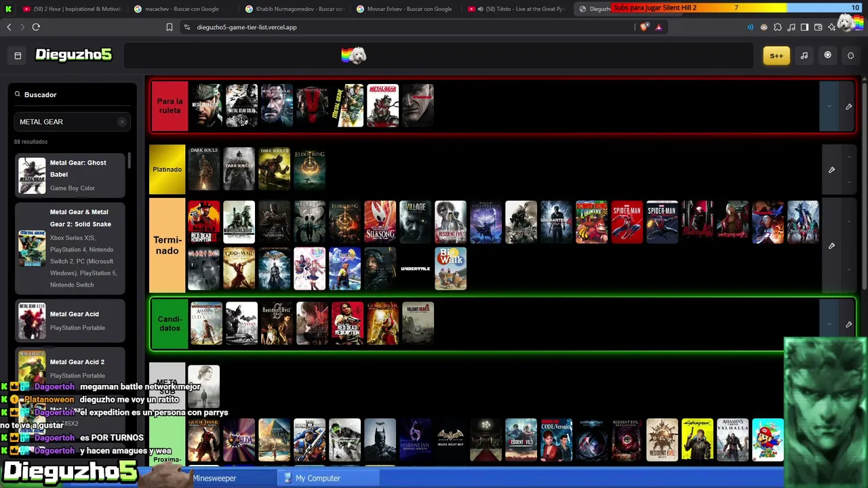Click the search field containing 'METAL GEAR'

coord(72,122)
